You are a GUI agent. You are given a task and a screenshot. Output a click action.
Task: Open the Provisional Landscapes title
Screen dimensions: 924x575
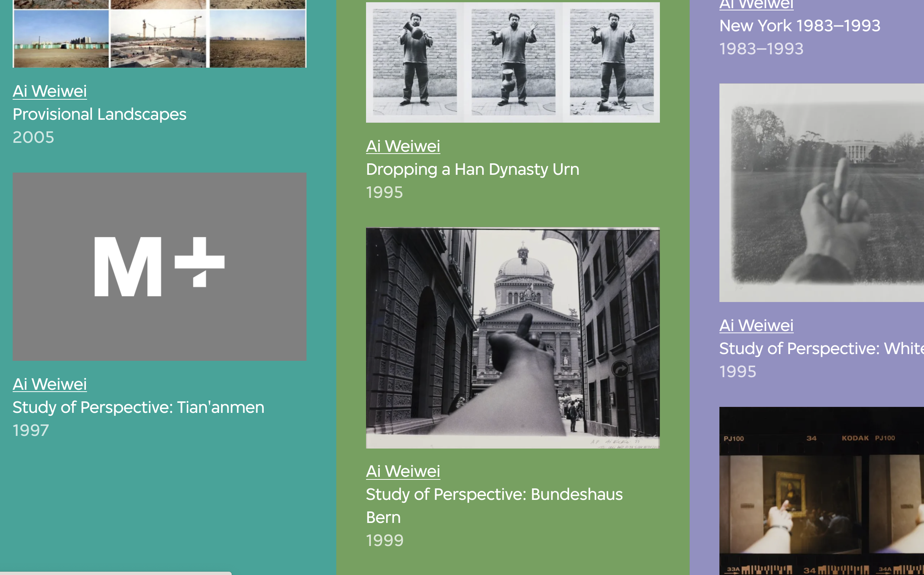(100, 114)
